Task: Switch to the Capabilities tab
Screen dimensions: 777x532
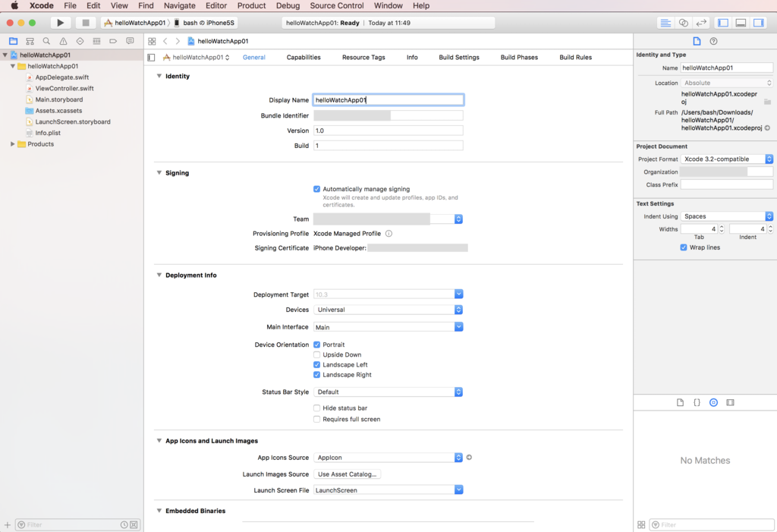Action: [x=304, y=58]
